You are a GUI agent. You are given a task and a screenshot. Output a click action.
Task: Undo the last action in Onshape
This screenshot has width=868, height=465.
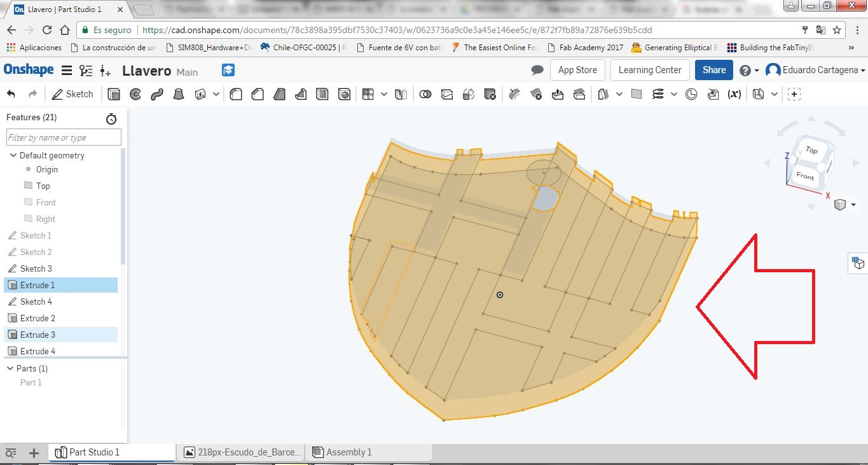11,94
